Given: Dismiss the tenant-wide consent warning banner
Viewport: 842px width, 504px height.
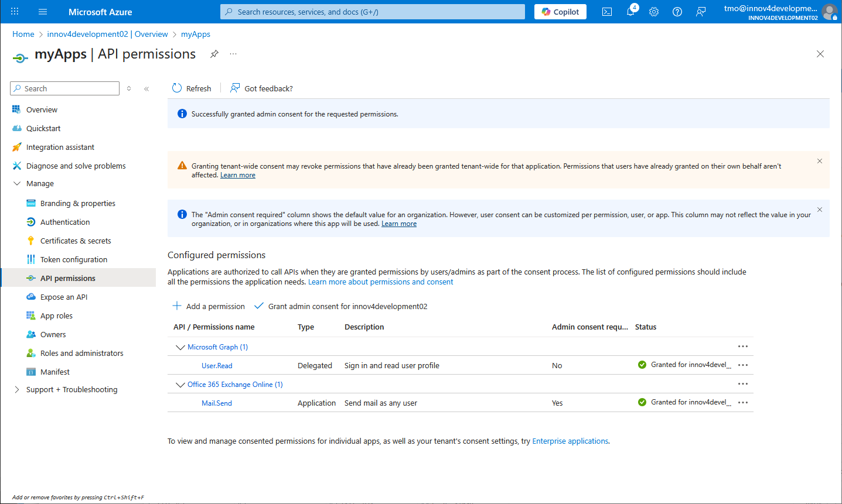Looking at the screenshot, I should point(820,161).
